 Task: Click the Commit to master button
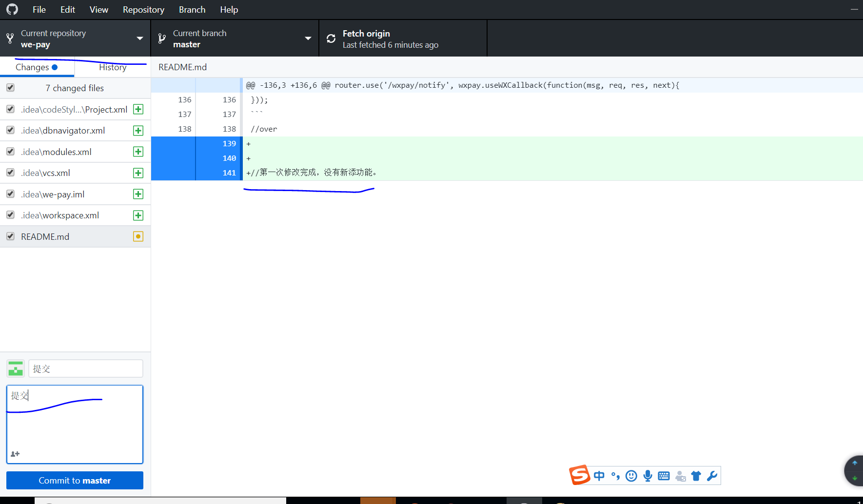click(75, 480)
